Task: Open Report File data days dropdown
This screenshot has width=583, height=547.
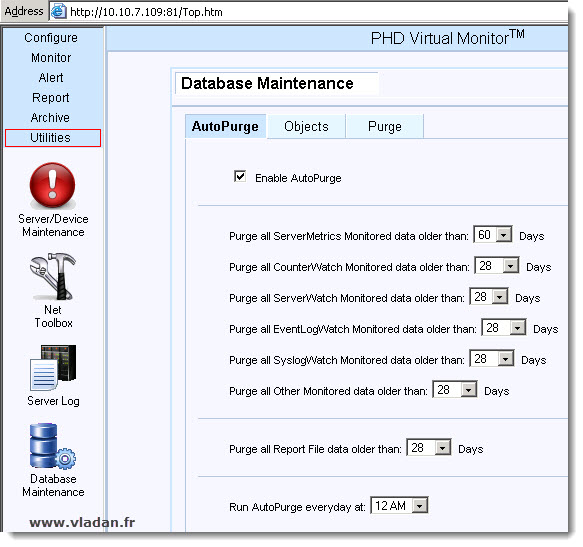Action: (x=429, y=448)
